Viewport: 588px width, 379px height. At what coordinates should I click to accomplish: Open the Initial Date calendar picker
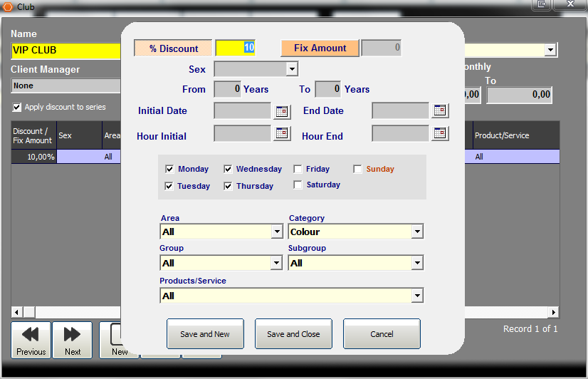(283, 111)
